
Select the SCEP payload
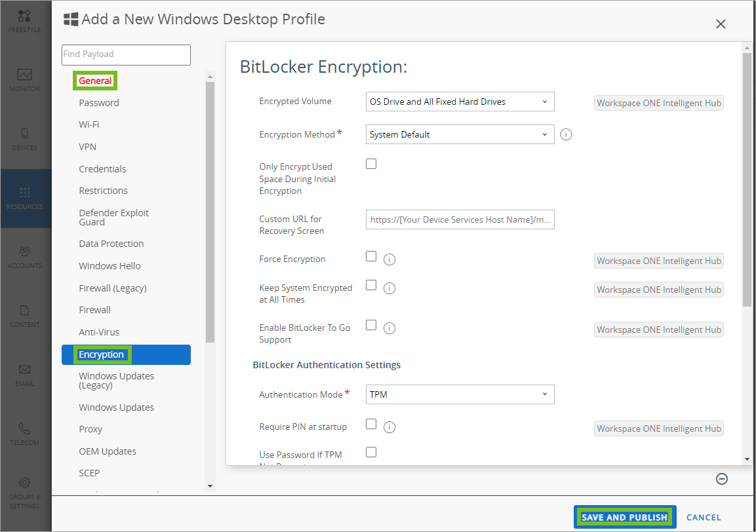(89, 473)
